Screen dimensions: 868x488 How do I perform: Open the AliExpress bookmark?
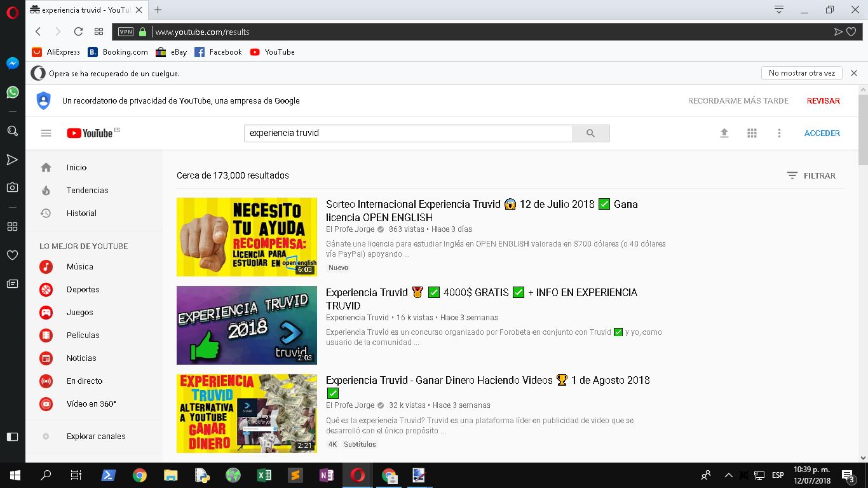click(56, 52)
